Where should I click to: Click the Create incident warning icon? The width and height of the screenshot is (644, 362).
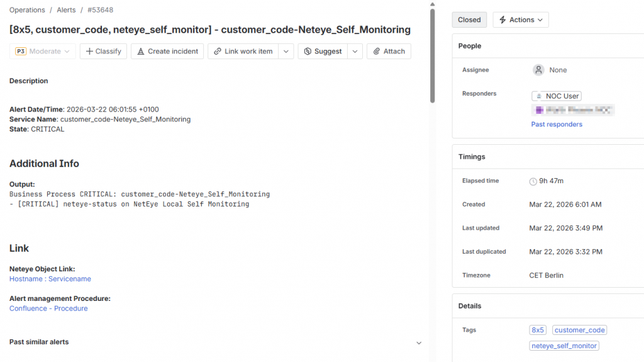click(141, 52)
